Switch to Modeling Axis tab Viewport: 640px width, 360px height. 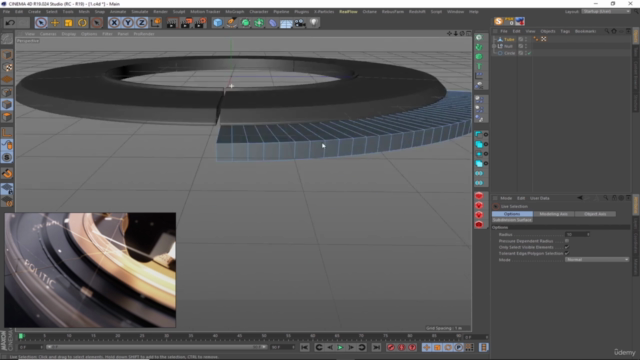pyautogui.click(x=553, y=214)
